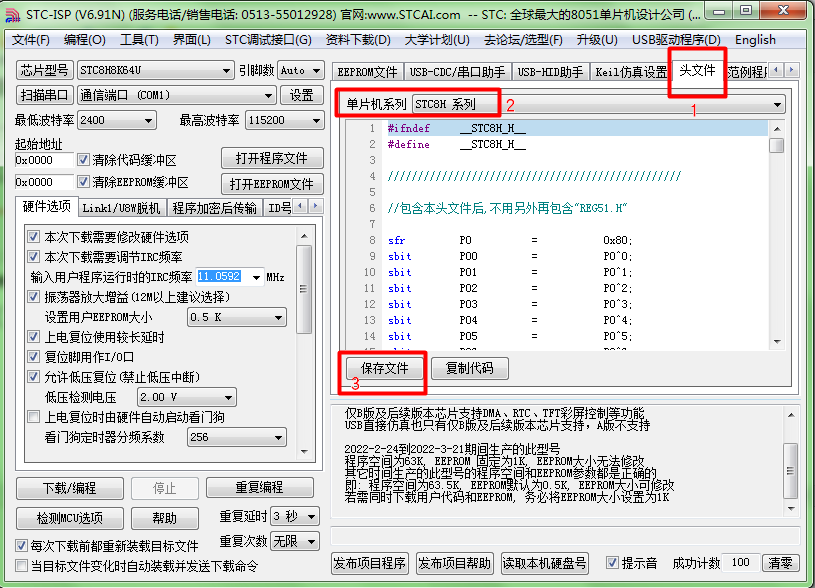Viewport: 815px width, 588px height.
Task: Click the 打开EEPROM文件 button
Action: 272,184
